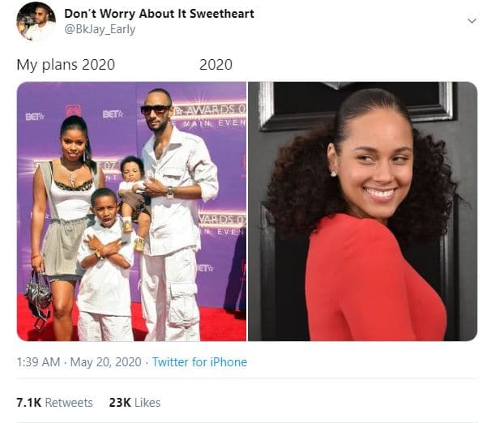504x423 pixels.
Task: Open the 1:39 AM May 20, 2020 timestamp
Action: (x=79, y=362)
